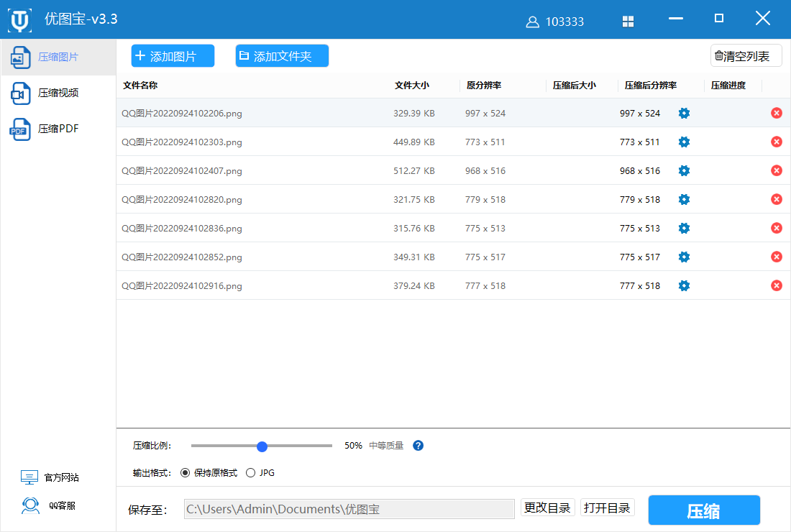The width and height of the screenshot is (791, 532).
Task: Click the 更改目录 button
Action: (x=547, y=508)
